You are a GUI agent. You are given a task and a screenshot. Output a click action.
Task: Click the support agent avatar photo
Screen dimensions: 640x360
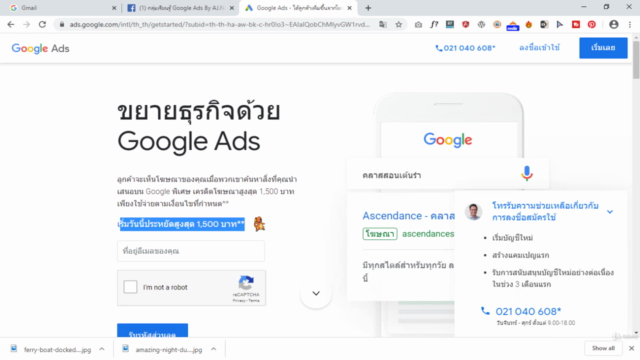[x=473, y=211]
